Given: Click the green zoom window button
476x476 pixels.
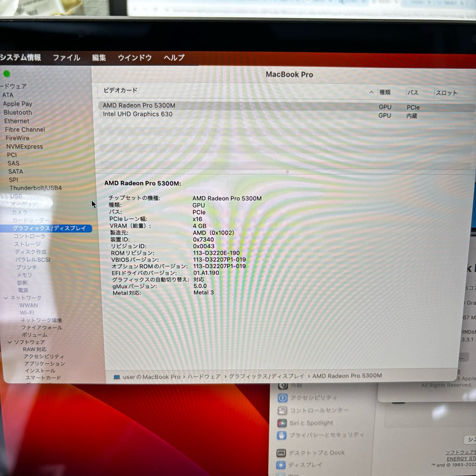Looking at the screenshot, I should [7, 74].
